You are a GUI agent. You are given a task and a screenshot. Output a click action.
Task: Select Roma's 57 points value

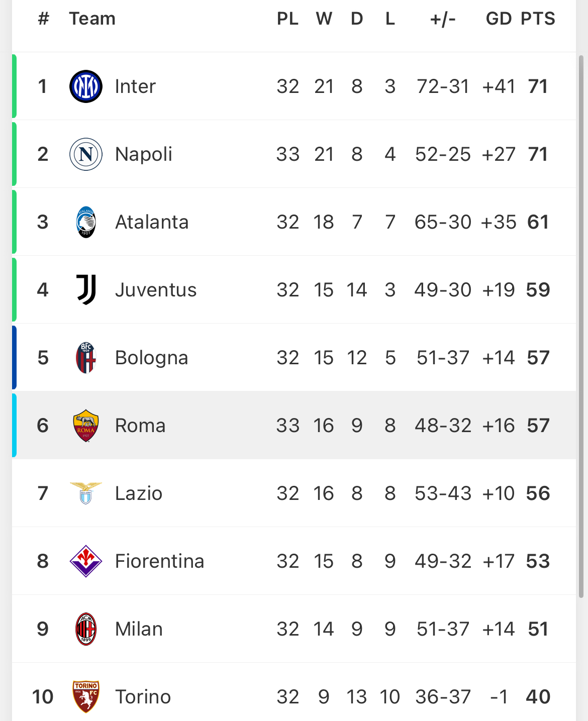coord(538,426)
